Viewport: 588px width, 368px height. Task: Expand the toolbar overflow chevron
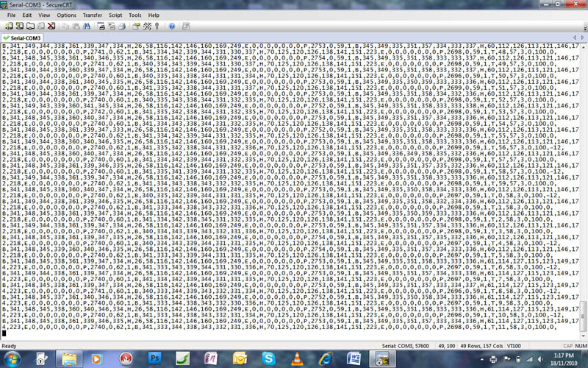pos(585,28)
